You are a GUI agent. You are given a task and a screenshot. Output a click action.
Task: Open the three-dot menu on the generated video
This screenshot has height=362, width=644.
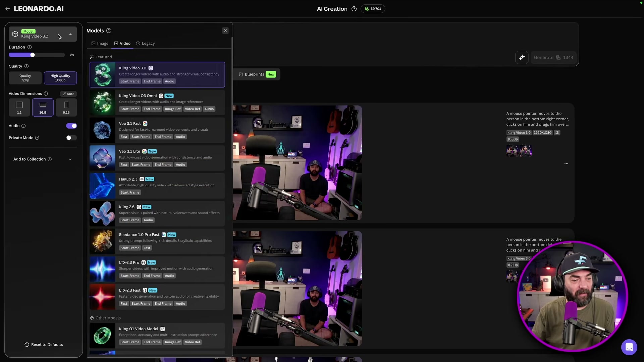(x=566, y=164)
